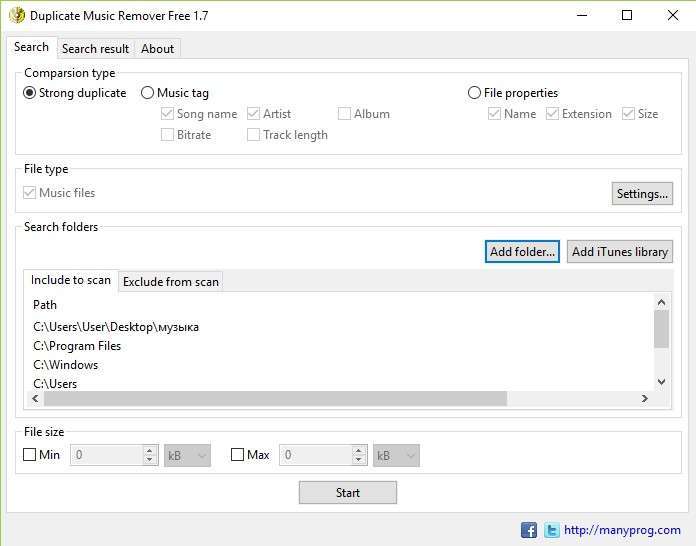The width and height of the screenshot is (696, 546).
Task: Open the Facebook icon link
Action: (x=529, y=530)
